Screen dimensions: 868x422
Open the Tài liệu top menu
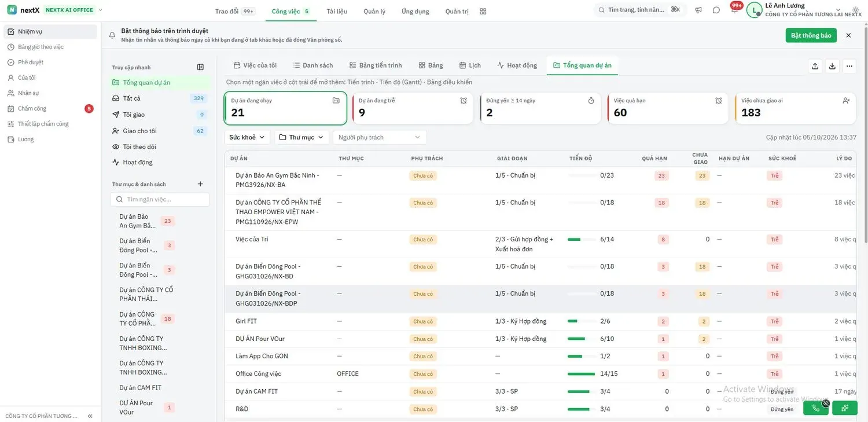tap(337, 11)
